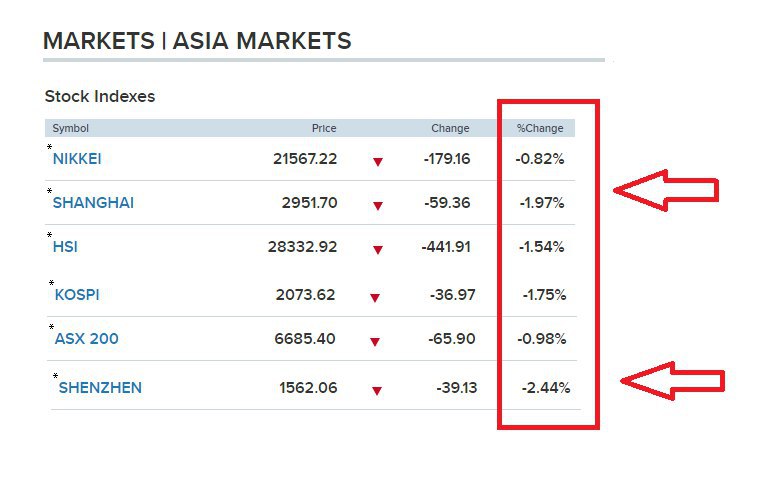Image resolution: width=757 pixels, height=483 pixels.
Task: Click the red down triangle for KOSPI
Action: click(375, 298)
